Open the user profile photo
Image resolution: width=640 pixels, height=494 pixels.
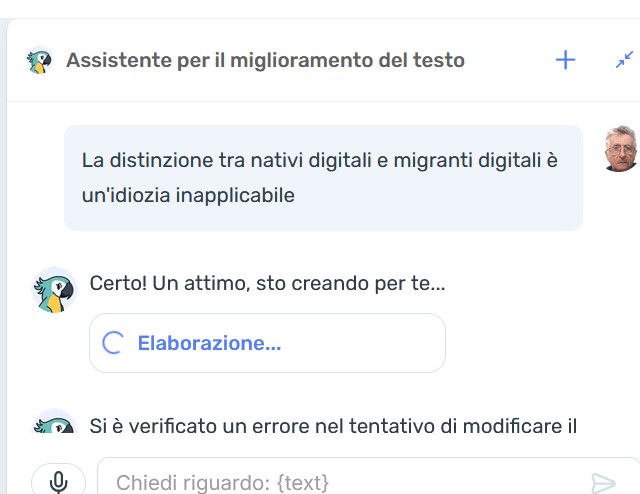[621, 149]
